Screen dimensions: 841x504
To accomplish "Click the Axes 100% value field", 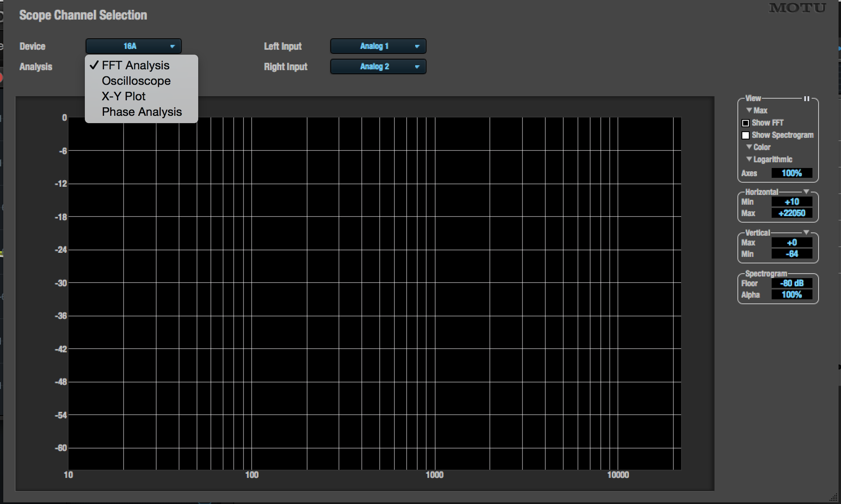I will (791, 173).
